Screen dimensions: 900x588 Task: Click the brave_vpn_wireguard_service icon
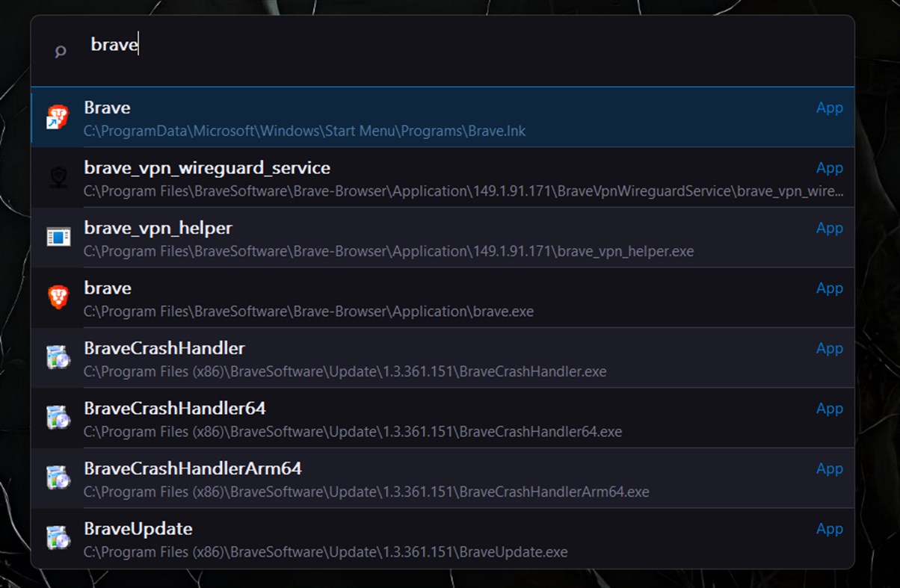(58, 177)
